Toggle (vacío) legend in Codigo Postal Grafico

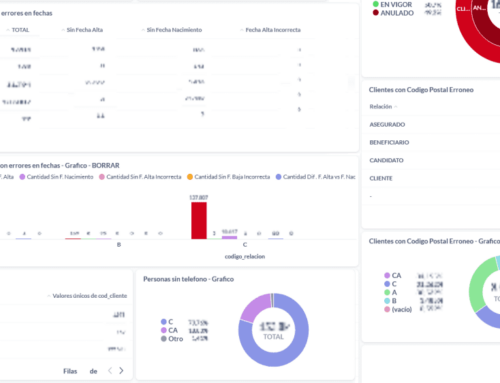click(x=398, y=310)
